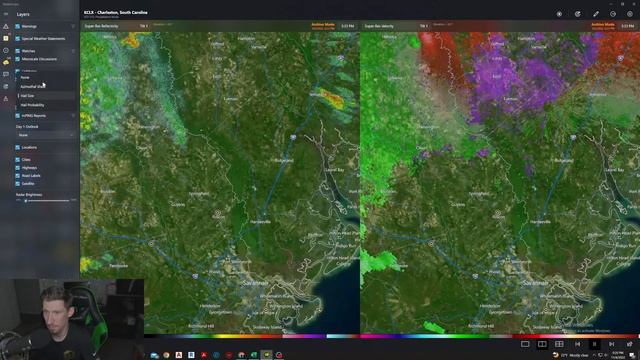Click the velocity color scale bar

500,336
